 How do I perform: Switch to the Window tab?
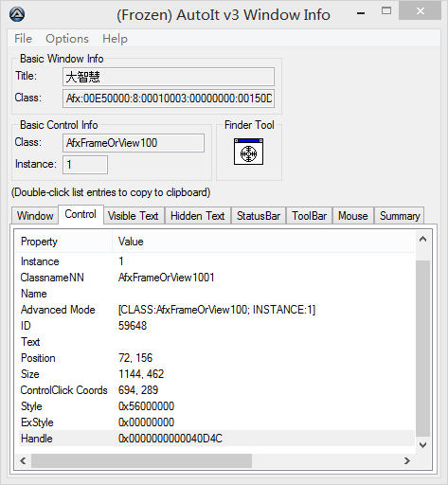click(35, 216)
